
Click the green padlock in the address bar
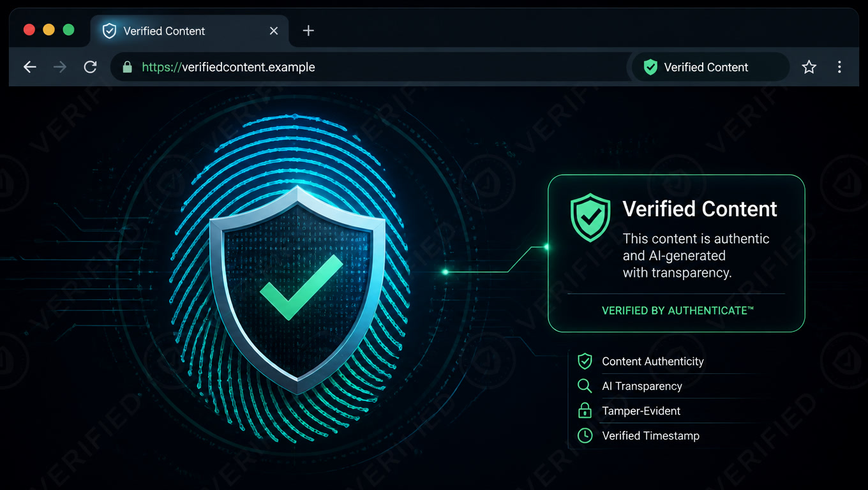(127, 67)
